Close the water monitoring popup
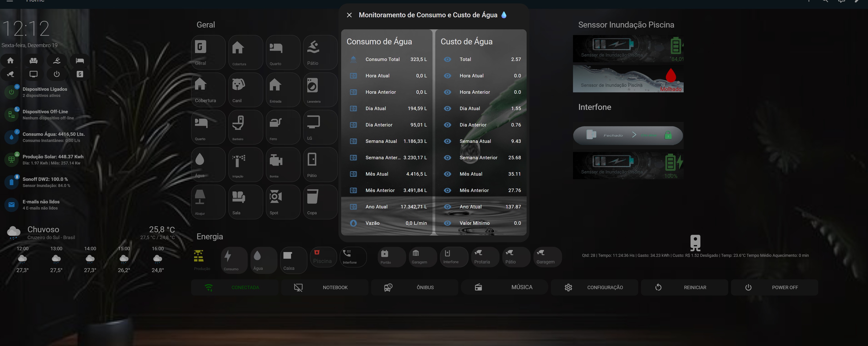The width and height of the screenshot is (868, 346). tap(349, 15)
